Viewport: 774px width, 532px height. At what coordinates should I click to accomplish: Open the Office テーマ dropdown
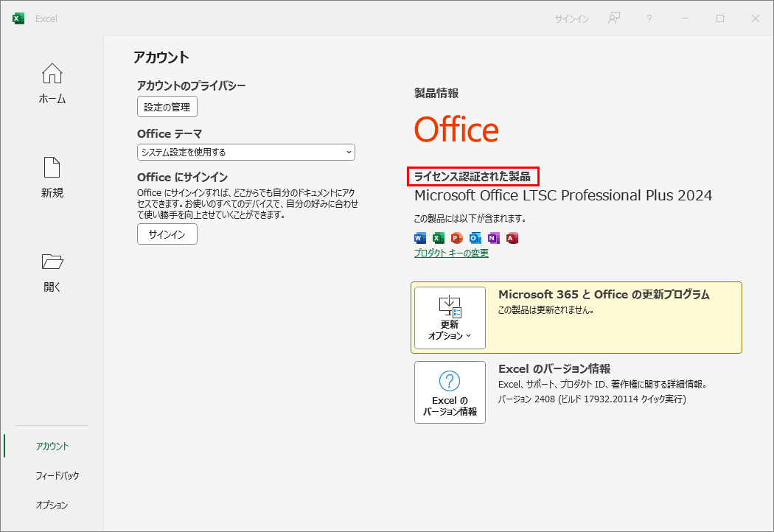[245, 152]
